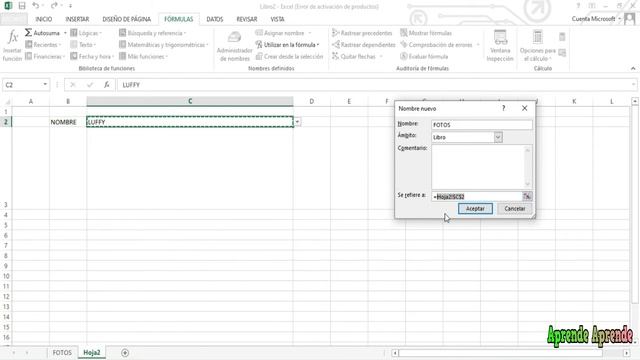Click Asignar nombre in ribbon

coord(280,33)
